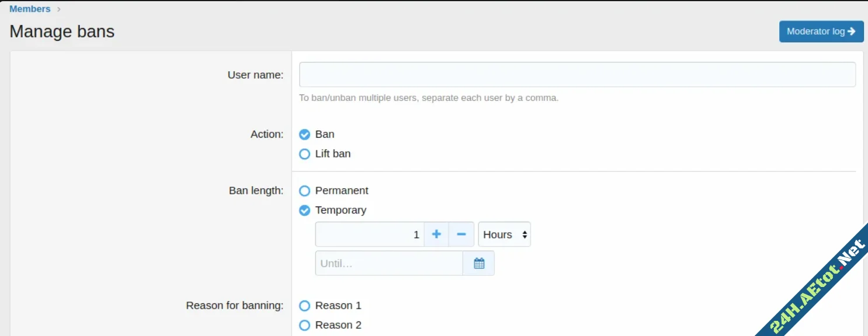Select the Ban action radio button
The width and height of the screenshot is (868, 336).
click(304, 135)
